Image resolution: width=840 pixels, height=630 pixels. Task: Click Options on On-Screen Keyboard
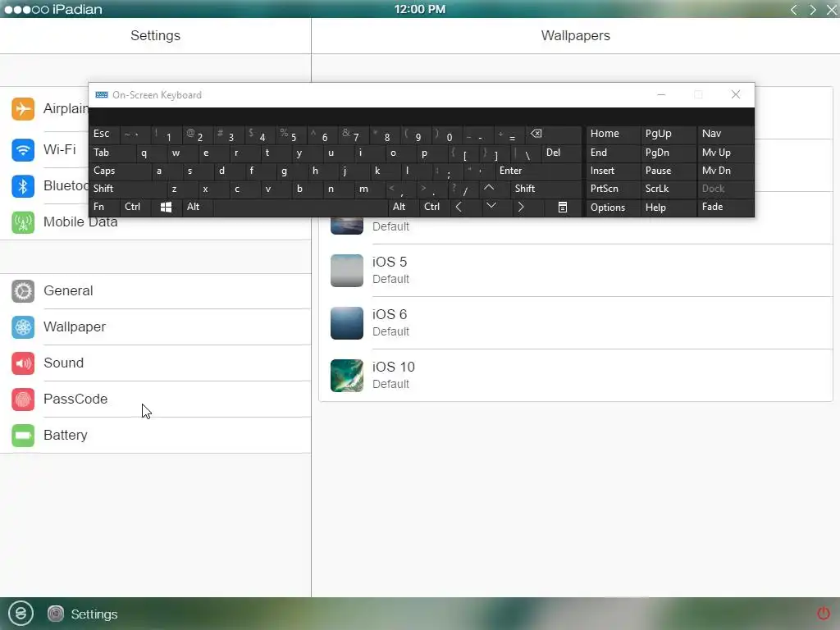click(x=612, y=208)
